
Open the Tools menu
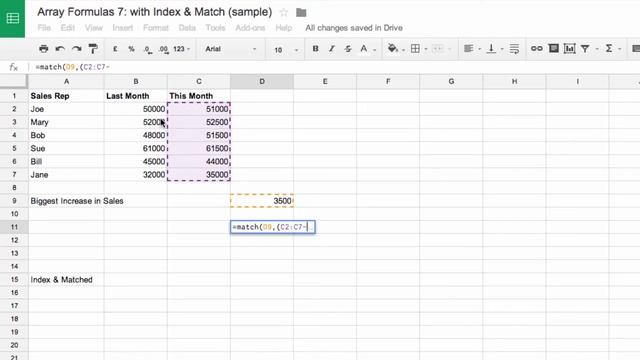[x=215, y=28]
